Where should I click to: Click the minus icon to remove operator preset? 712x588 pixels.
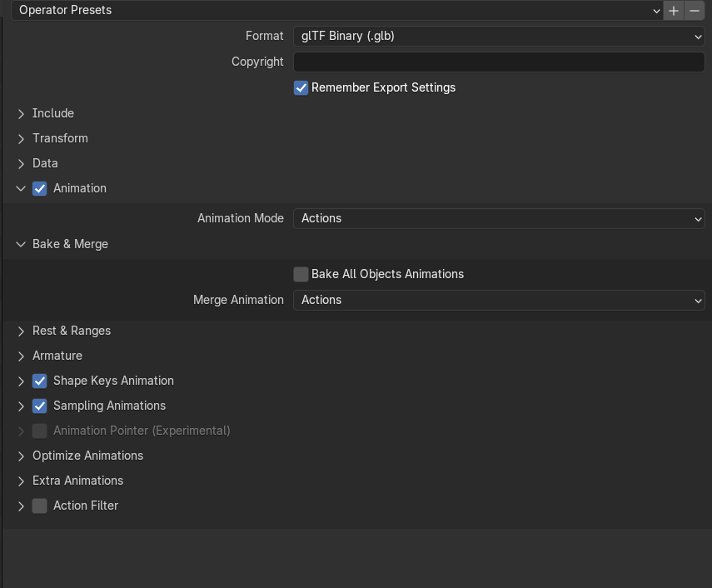[x=694, y=10]
